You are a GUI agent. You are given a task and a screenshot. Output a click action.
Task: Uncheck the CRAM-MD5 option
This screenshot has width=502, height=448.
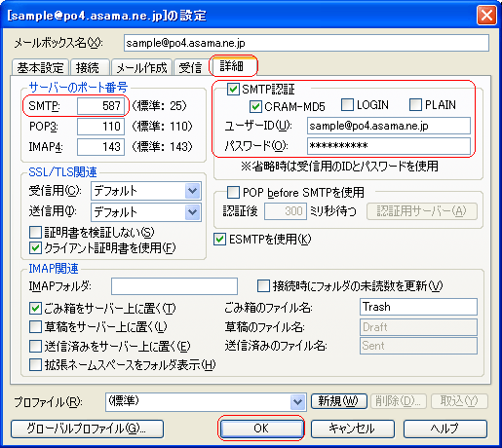(x=255, y=106)
